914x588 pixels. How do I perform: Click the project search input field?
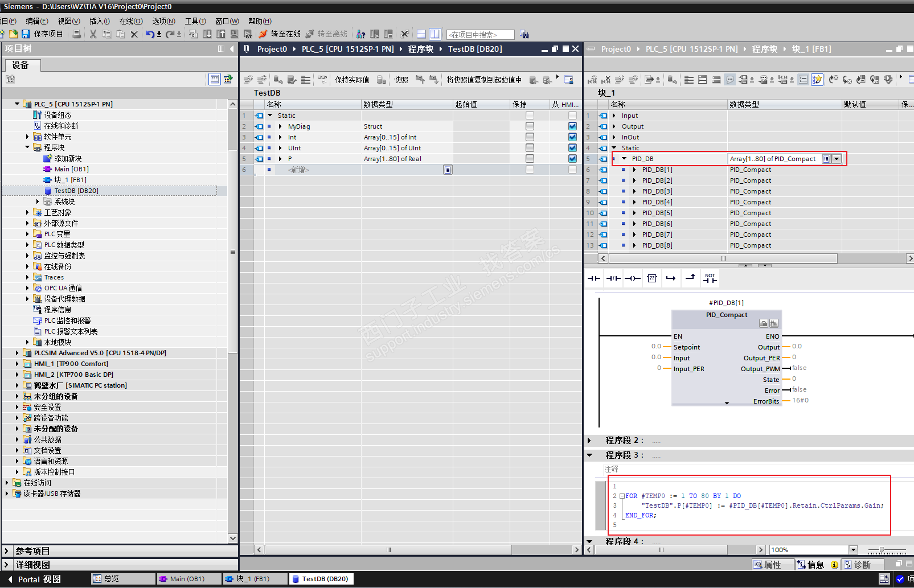pyautogui.click(x=481, y=35)
